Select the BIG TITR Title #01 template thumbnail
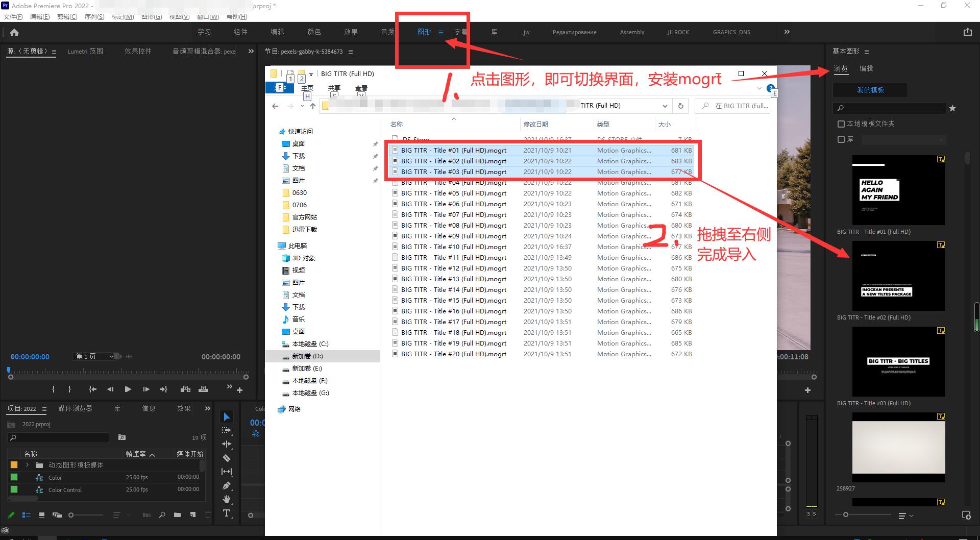Viewport: 980px width, 540px height. (898, 190)
